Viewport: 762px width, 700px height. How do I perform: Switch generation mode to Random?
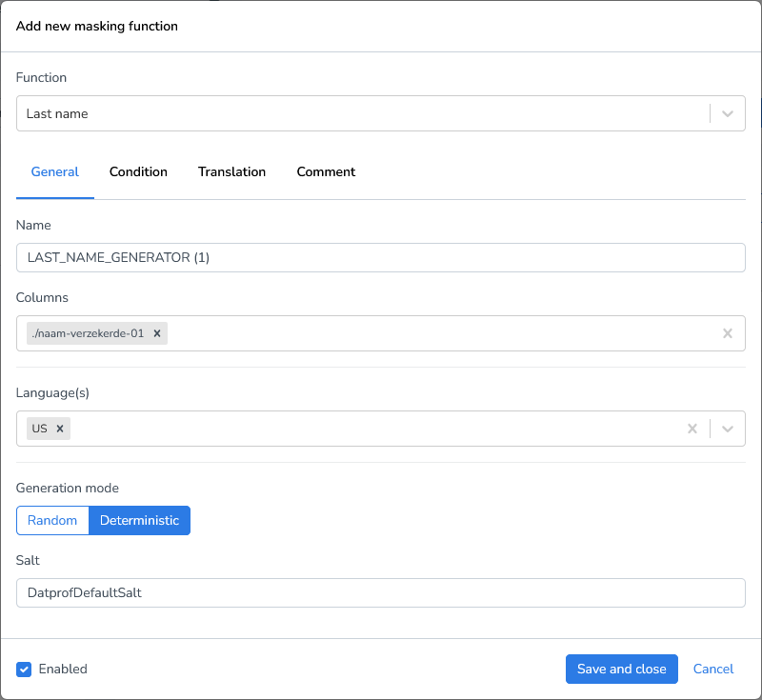pyautogui.click(x=52, y=520)
